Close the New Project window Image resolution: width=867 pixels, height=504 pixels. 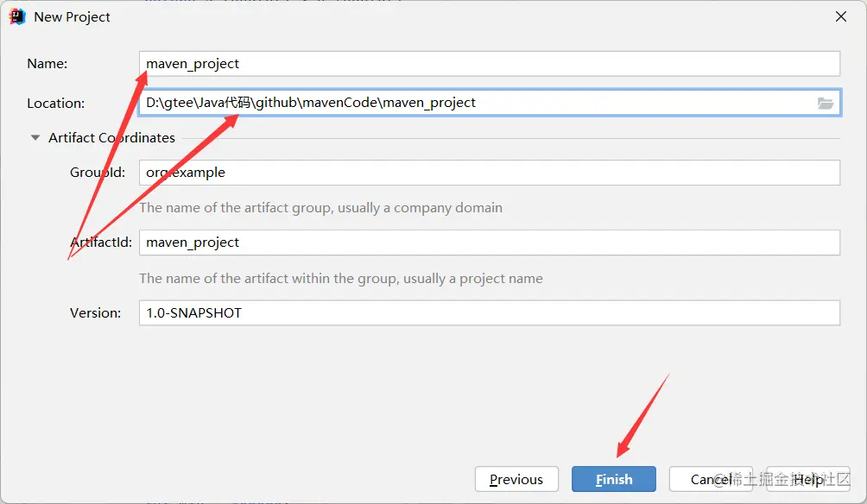pos(841,16)
